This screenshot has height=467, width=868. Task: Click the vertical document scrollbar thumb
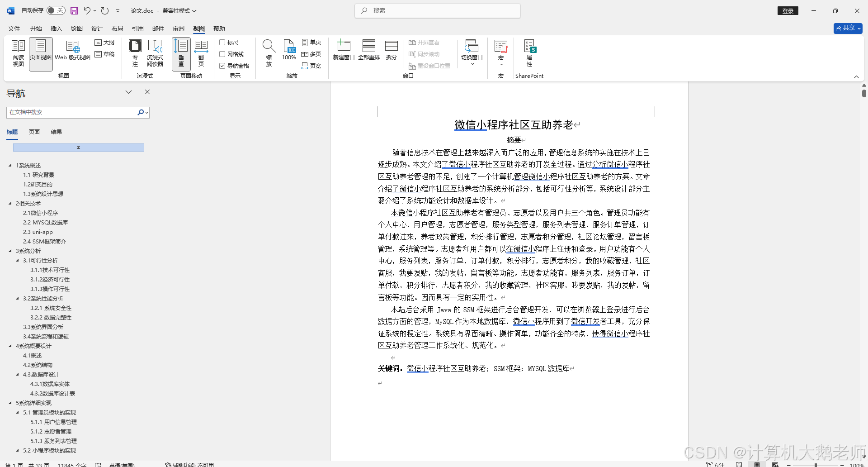click(x=864, y=93)
